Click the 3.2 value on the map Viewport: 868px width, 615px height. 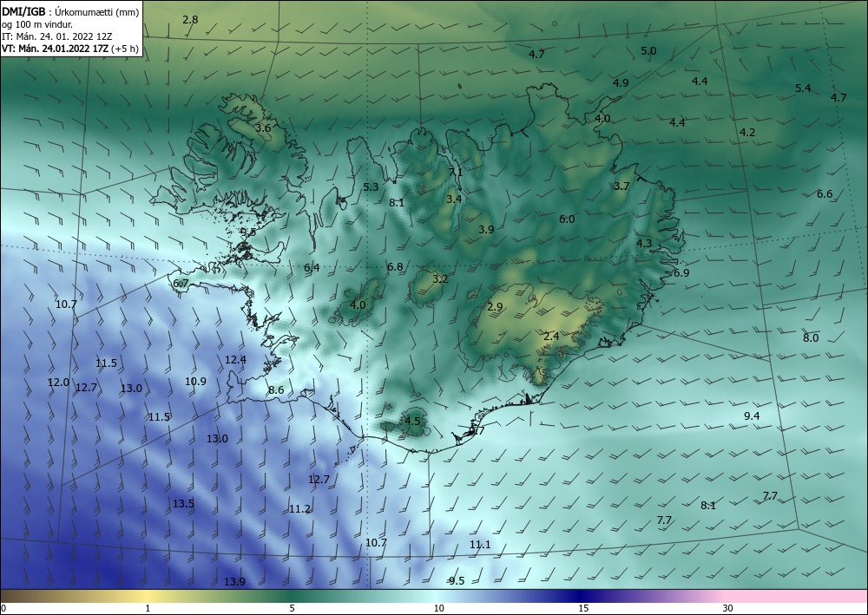point(440,279)
